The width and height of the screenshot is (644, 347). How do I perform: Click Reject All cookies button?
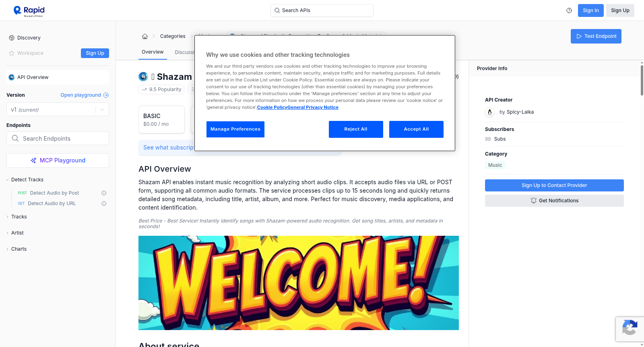pos(356,129)
